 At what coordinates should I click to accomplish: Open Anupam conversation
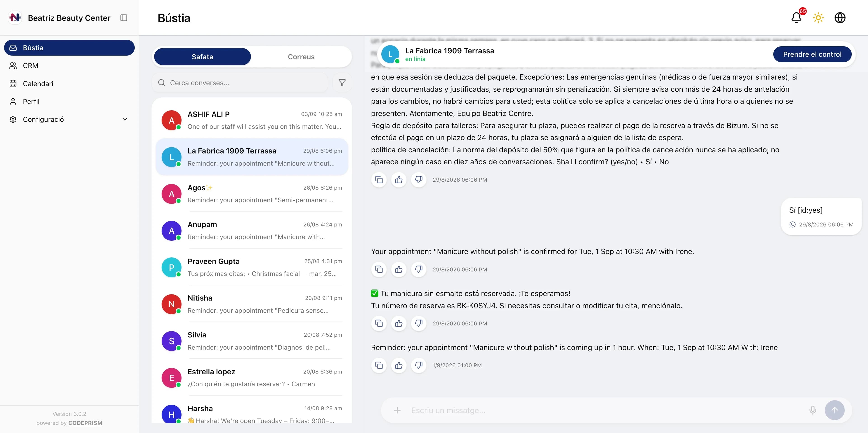[252, 231]
